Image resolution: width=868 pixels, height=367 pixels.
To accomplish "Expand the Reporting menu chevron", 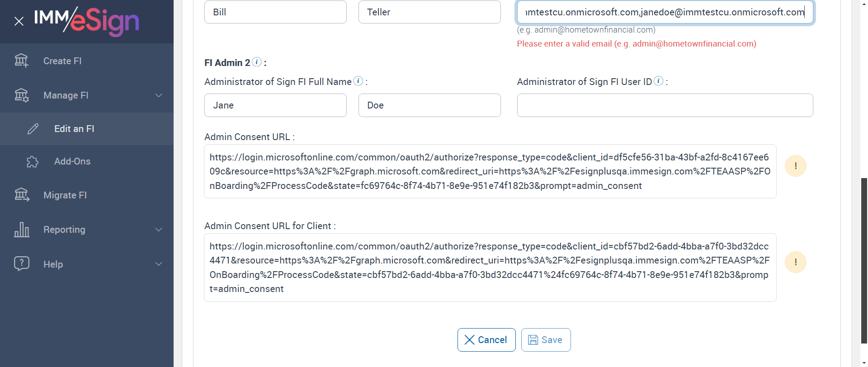I will click(159, 230).
